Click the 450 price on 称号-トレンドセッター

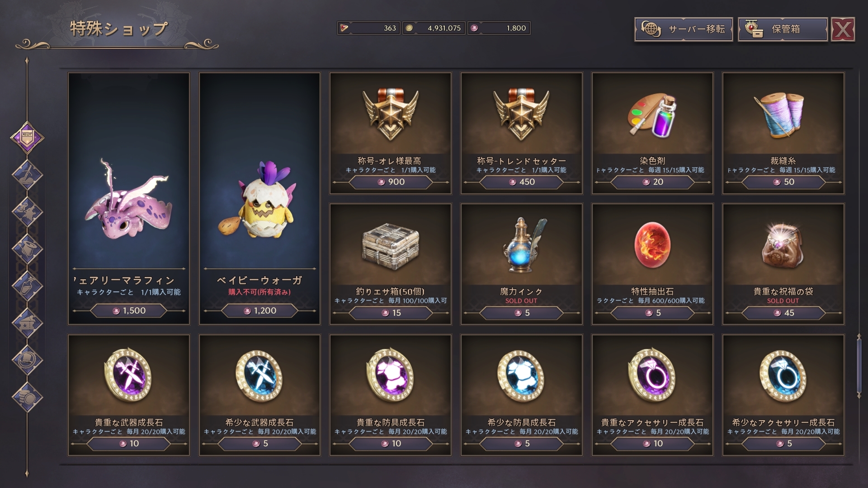pyautogui.click(x=521, y=182)
